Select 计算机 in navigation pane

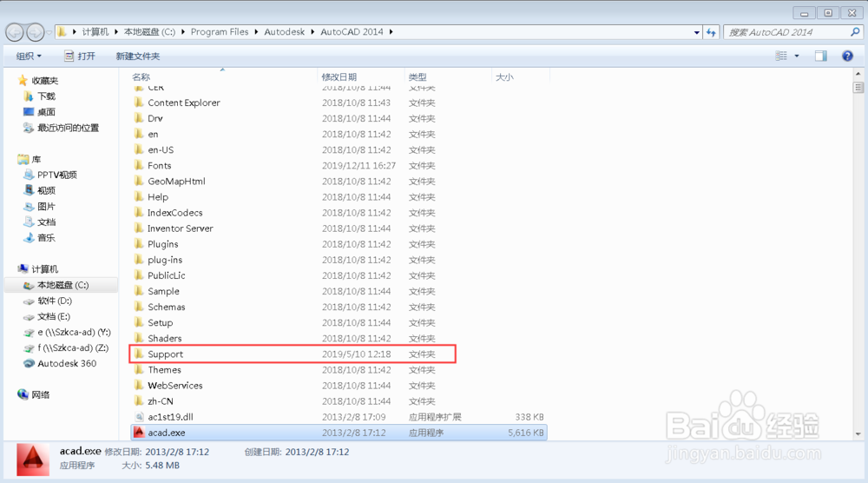(44, 269)
